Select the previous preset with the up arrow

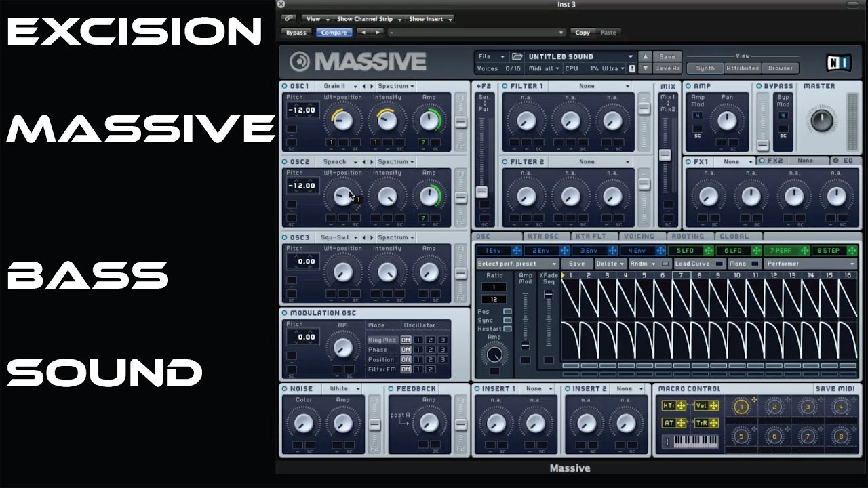646,57
